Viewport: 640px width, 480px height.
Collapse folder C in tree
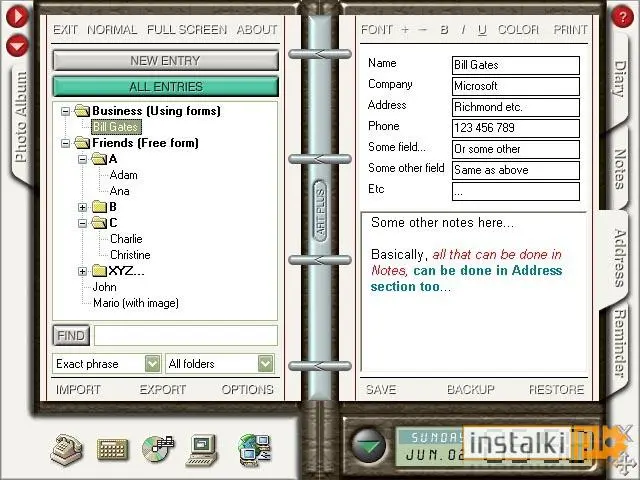coord(82,223)
